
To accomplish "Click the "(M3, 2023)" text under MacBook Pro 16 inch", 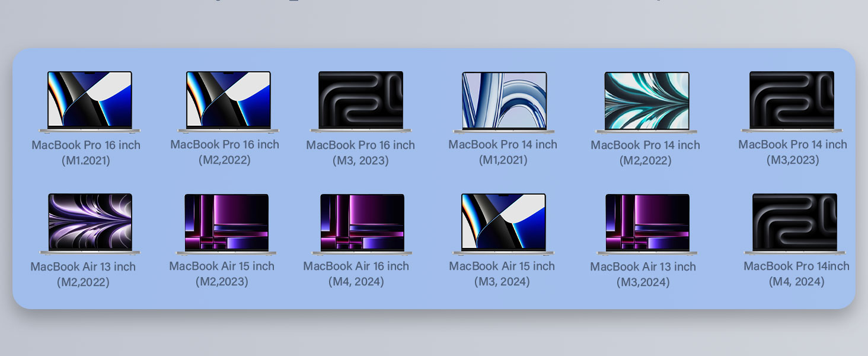I will click(x=360, y=161).
